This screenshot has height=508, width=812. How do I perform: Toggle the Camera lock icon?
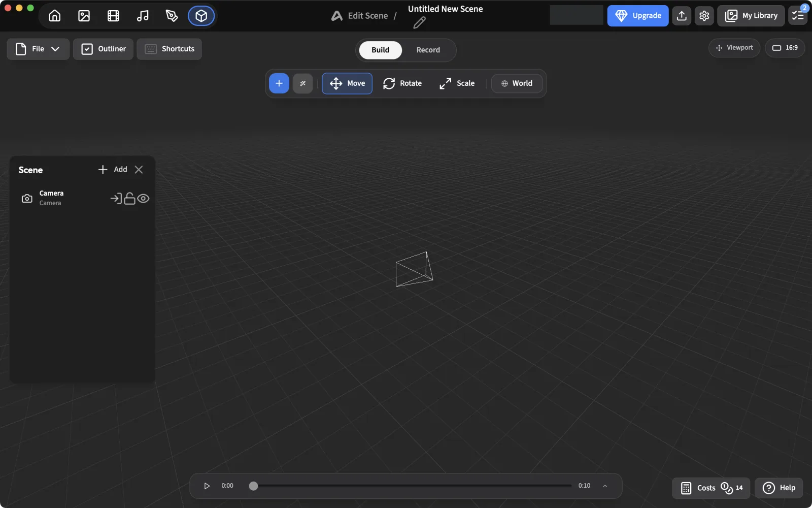[130, 199]
